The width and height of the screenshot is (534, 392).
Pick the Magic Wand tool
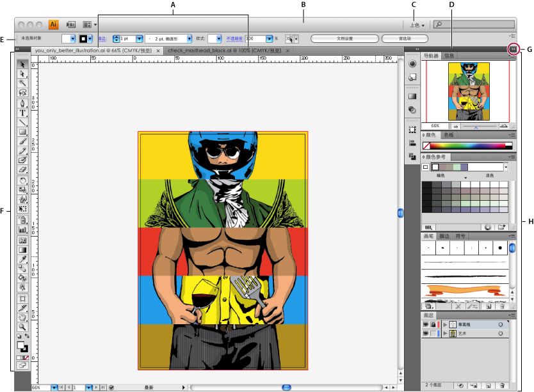coord(23,83)
